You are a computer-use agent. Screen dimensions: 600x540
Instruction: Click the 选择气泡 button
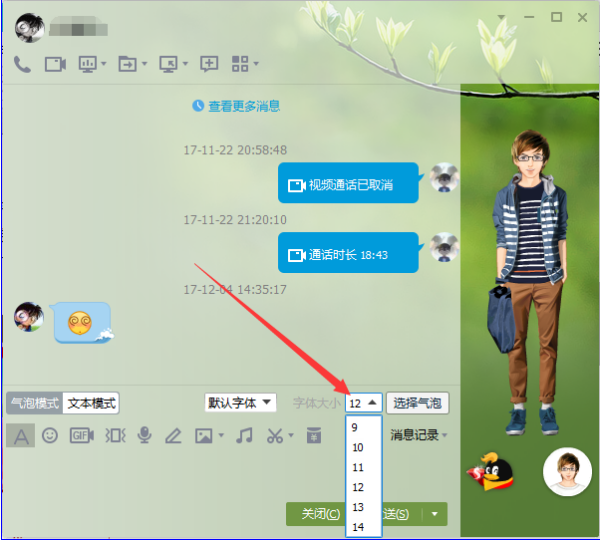(x=417, y=403)
